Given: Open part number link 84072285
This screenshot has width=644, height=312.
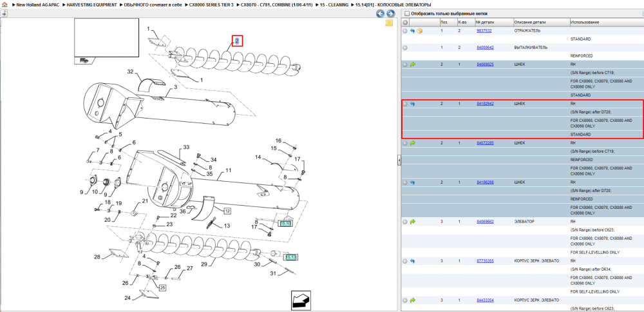Looking at the screenshot, I should pyautogui.click(x=485, y=143).
